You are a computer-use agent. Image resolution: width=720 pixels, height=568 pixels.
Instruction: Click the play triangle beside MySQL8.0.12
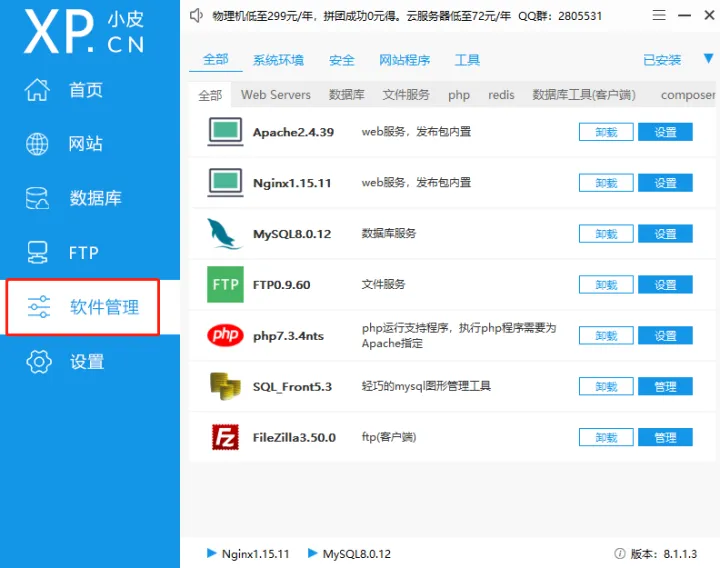click(312, 553)
